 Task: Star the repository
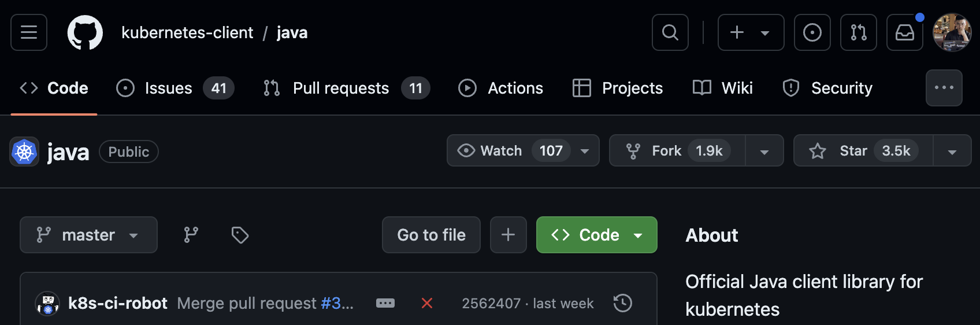(863, 150)
